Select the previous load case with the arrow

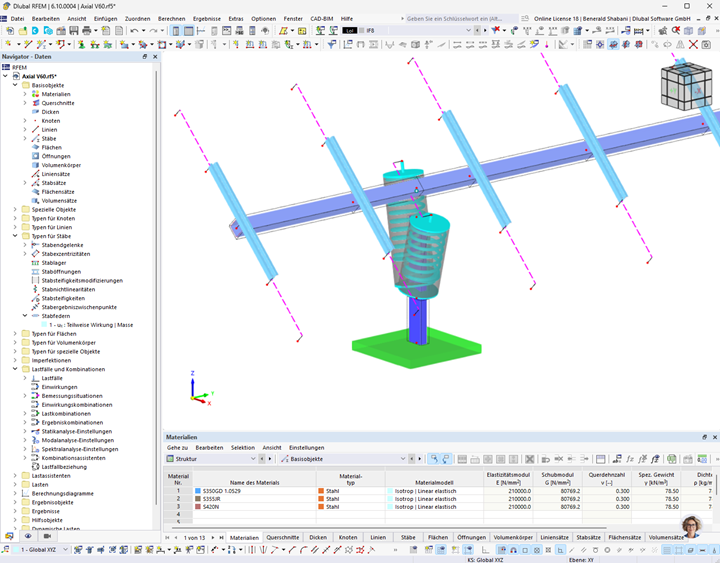[x=478, y=31]
